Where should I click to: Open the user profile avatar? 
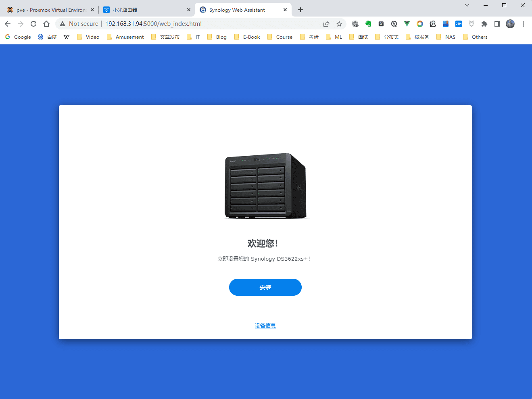pos(510,24)
